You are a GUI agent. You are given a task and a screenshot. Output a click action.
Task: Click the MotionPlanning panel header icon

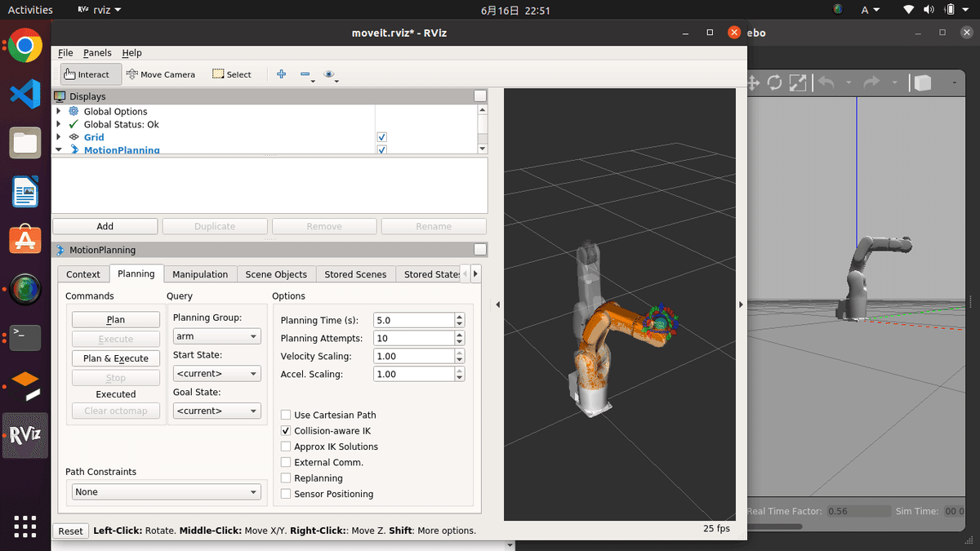(60, 250)
